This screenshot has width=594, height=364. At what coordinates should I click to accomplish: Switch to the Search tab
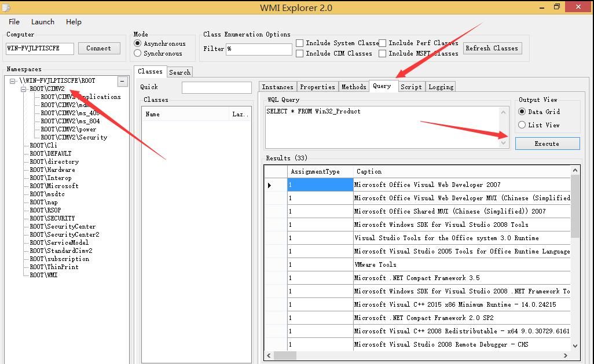point(179,72)
